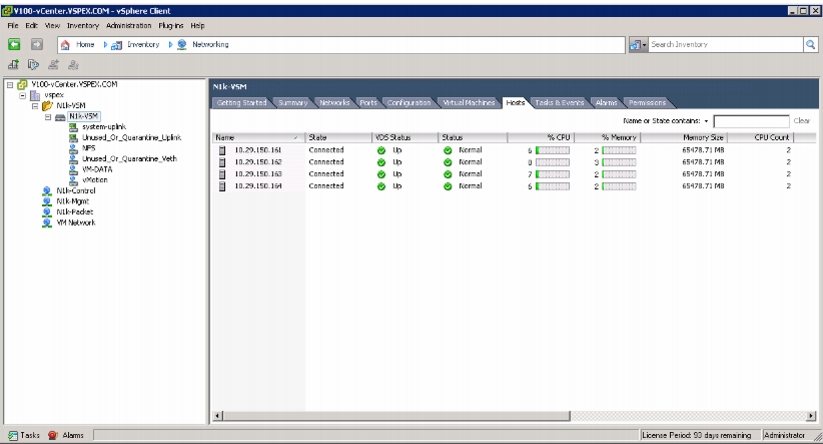This screenshot has height=444, width=823.
Task: Collapse the V100-vCenter.VSPEX.COM tree node
Action: (x=10, y=84)
